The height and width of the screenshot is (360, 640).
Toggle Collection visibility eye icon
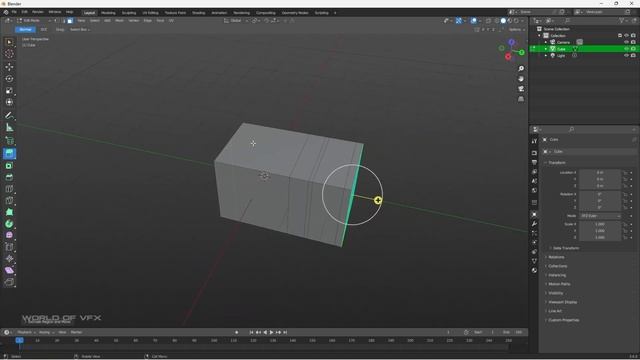pyautogui.click(x=626, y=36)
